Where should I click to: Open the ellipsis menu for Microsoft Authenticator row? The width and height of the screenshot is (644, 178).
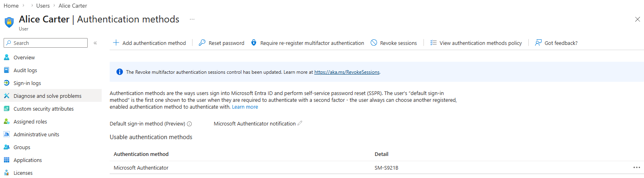pyautogui.click(x=637, y=168)
